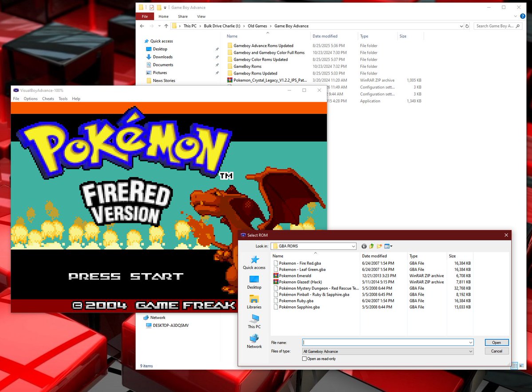This screenshot has width=532, height=392.
Task: Expand the Files of type dropdown
Action: click(x=469, y=351)
